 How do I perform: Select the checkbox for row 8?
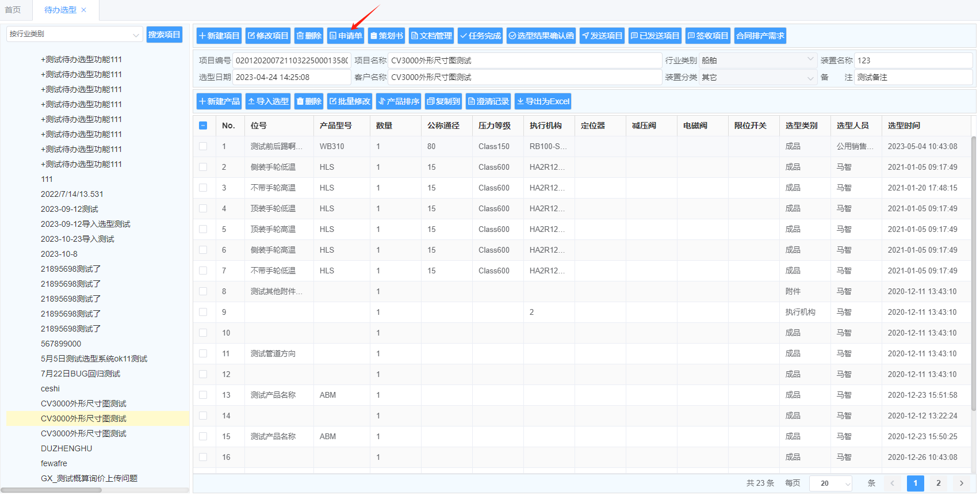pyautogui.click(x=203, y=291)
